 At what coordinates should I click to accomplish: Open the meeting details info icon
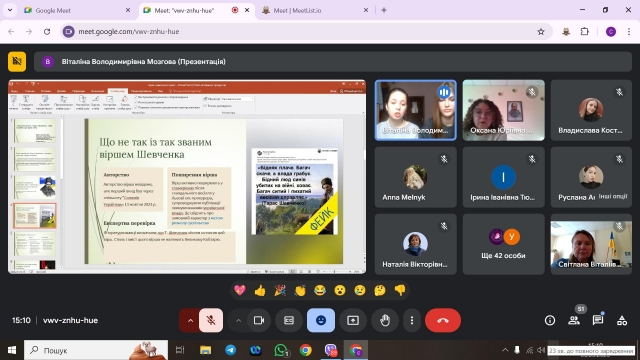click(x=550, y=320)
